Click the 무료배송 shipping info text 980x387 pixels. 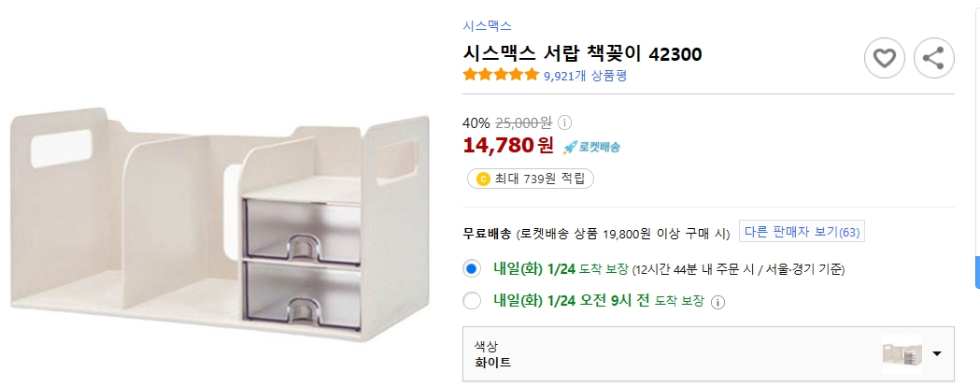coord(488,233)
